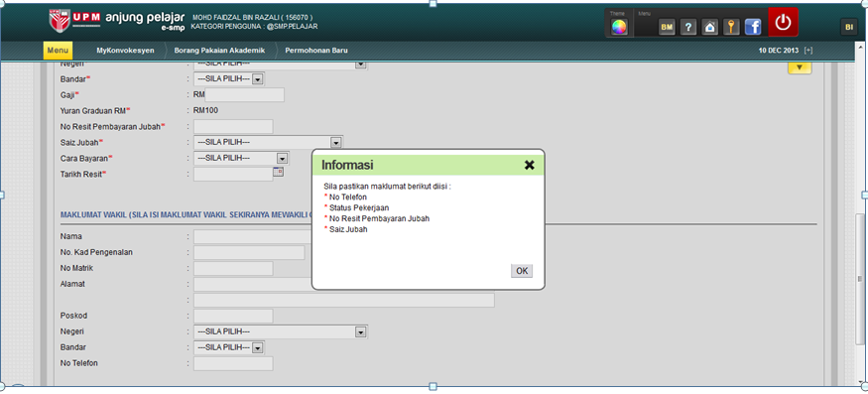
Task: Click the RM100 Yuran Graduan value
Action: pos(206,110)
